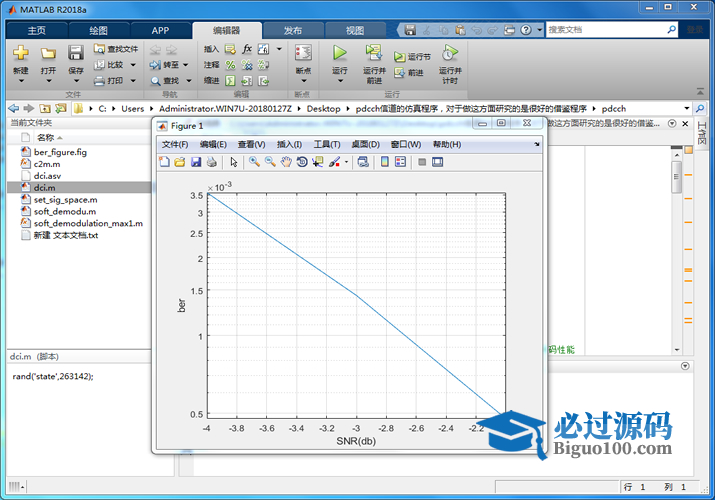Image resolution: width=715 pixels, height=500 pixels.
Task: Select the data cursor tool in Figure 1
Action: pos(317,162)
